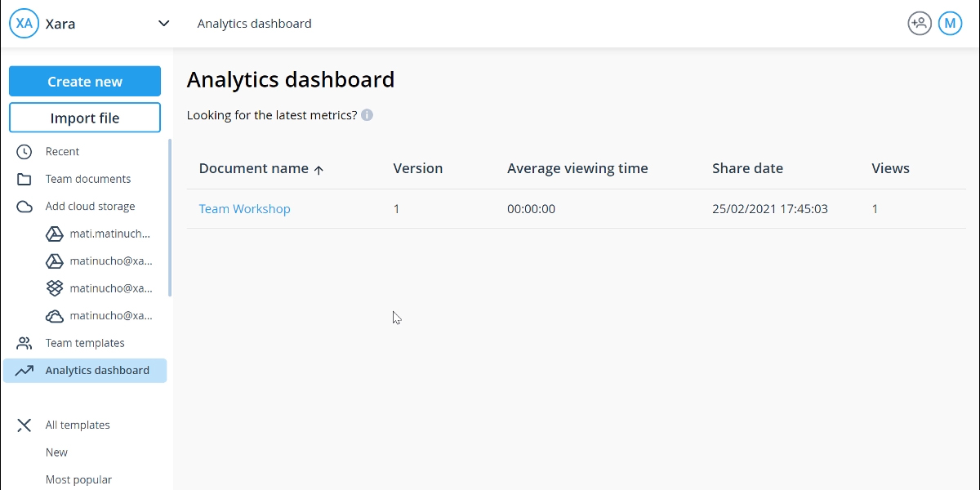Open the mati.matinuch Google Drive account

coord(109,234)
